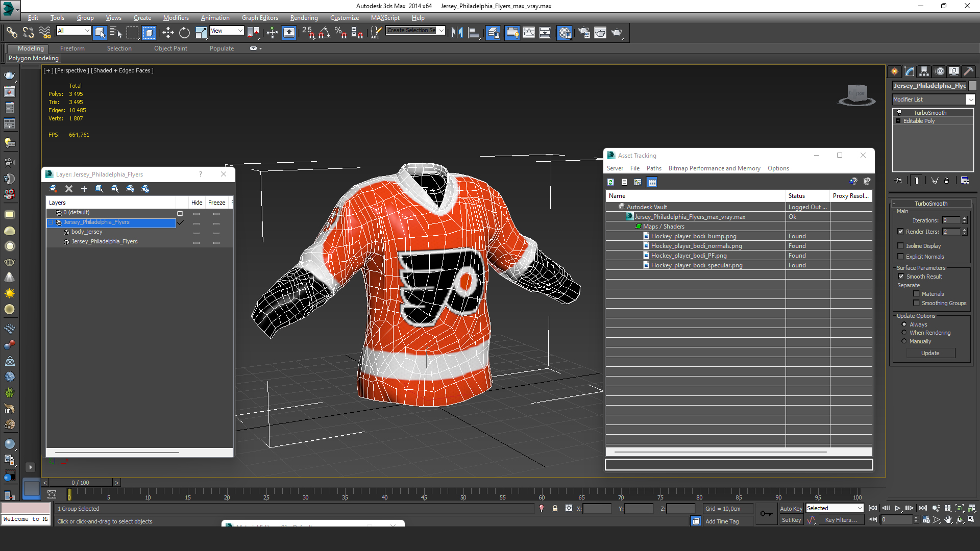Open the Material Editor toolbar icon
The width and height of the screenshot is (980, 551).
pos(564,33)
